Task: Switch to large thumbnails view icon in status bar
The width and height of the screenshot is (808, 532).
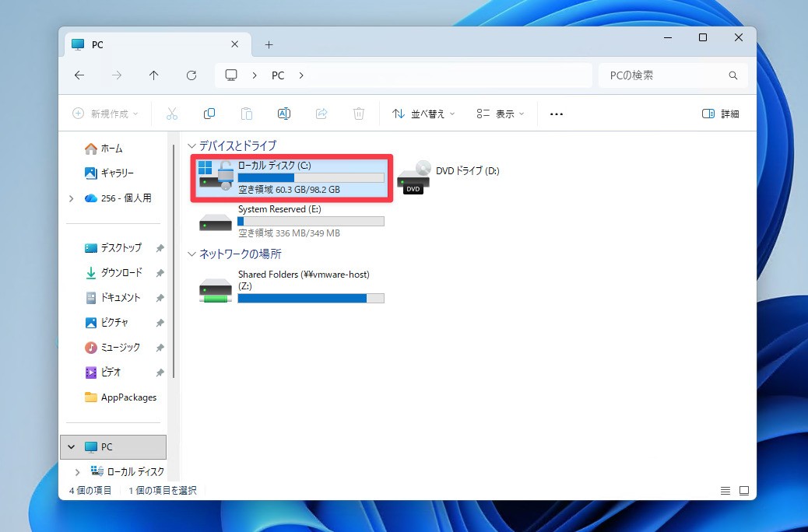Action: (x=744, y=491)
